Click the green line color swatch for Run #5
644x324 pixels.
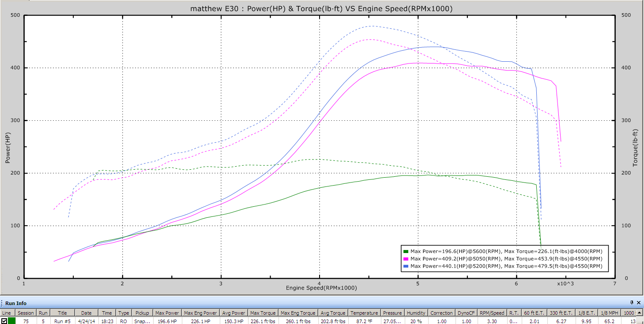tap(11, 321)
